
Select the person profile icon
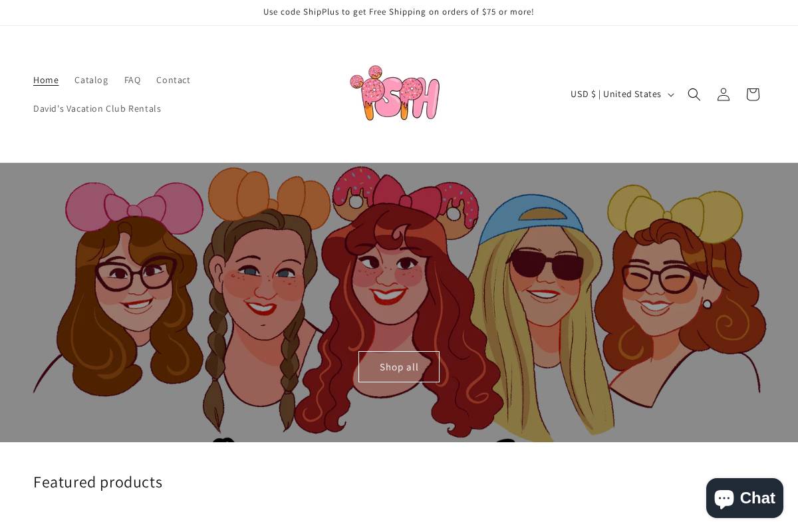(x=723, y=94)
